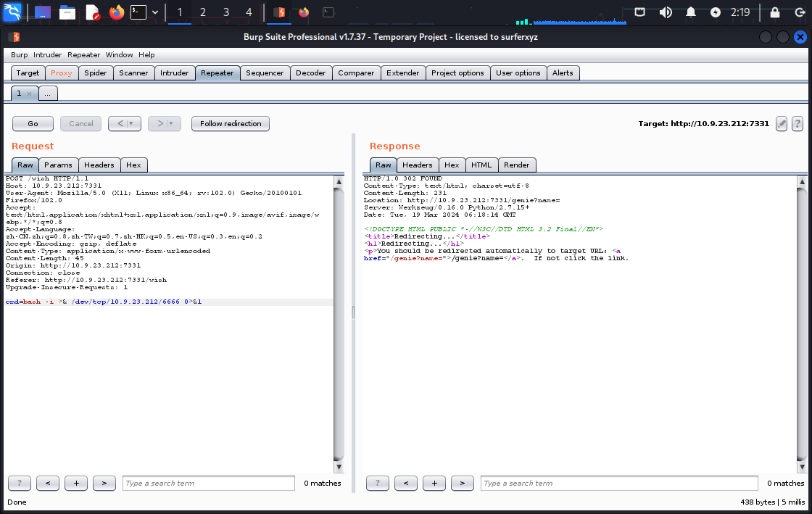This screenshot has width=812, height=514.
Task: Open the Kali applications menu
Action: click(12, 12)
